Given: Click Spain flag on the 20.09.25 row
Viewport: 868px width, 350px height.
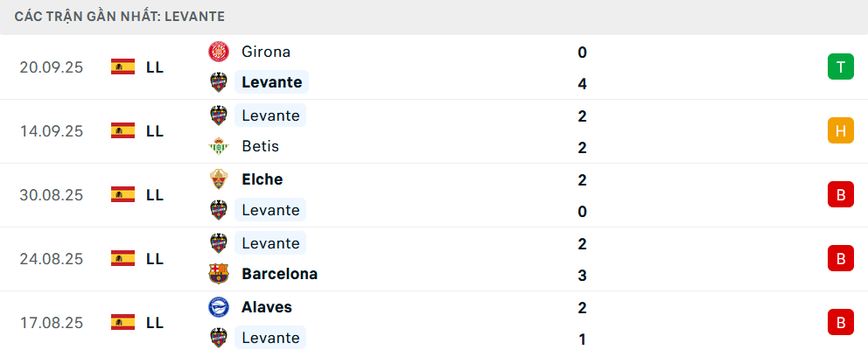Looking at the screenshot, I should (122, 66).
